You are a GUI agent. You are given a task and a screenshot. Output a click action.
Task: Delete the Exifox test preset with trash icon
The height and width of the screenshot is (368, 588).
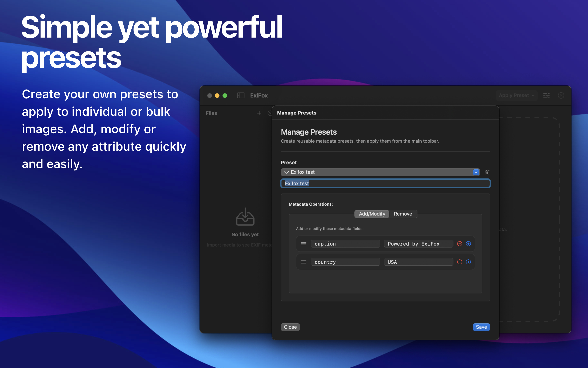pos(487,172)
